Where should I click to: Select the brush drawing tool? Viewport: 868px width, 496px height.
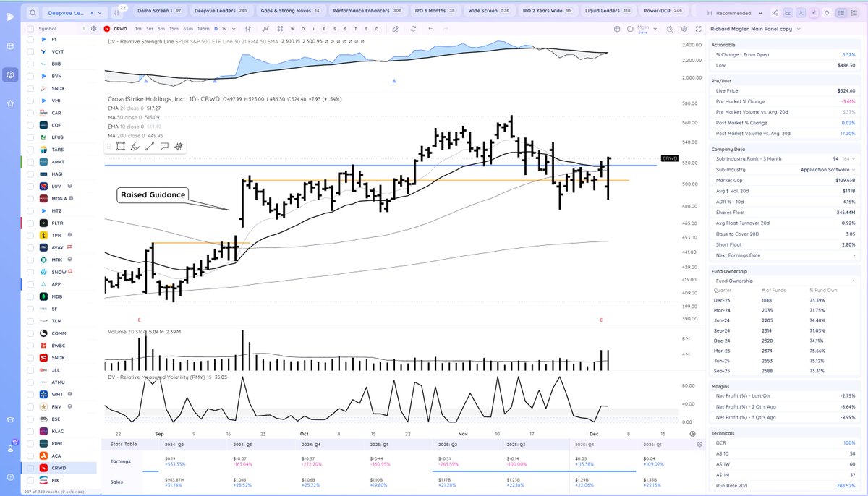[134, 146]
